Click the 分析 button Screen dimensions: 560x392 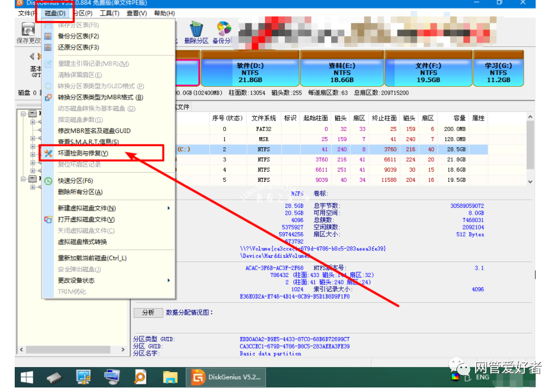point(148,313)
